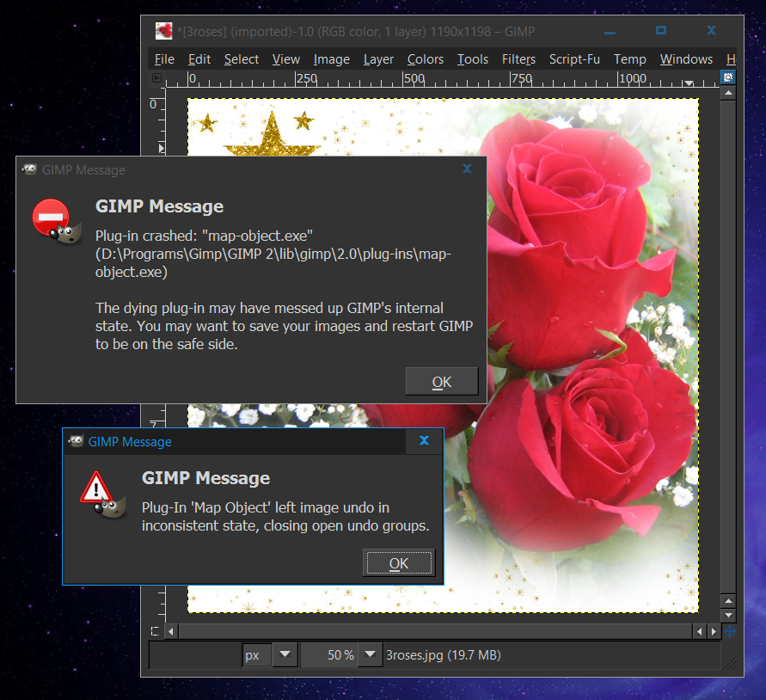Click vertical scrollbar down arrow at bottom
766x700 pixels.
(x=728, y=616)
